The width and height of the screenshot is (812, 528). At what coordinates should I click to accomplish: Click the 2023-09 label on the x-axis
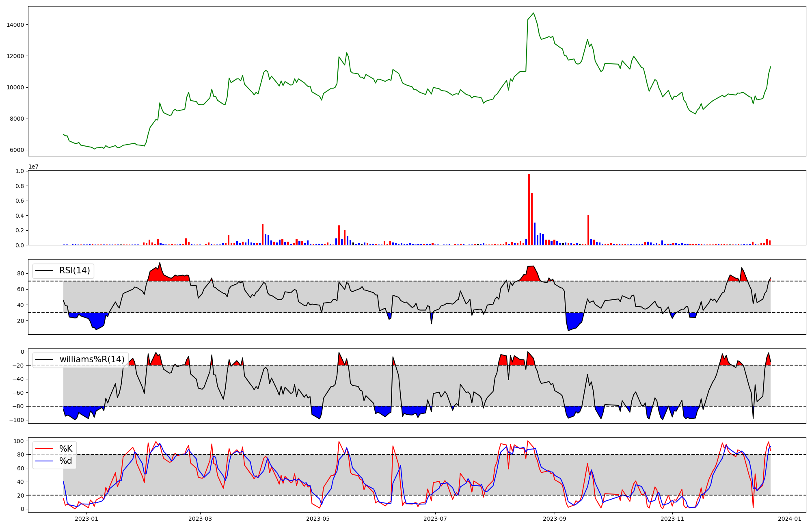pos(554,519)
